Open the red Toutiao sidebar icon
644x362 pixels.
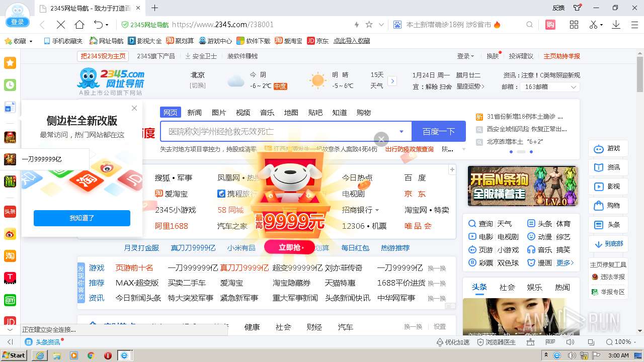10,212
